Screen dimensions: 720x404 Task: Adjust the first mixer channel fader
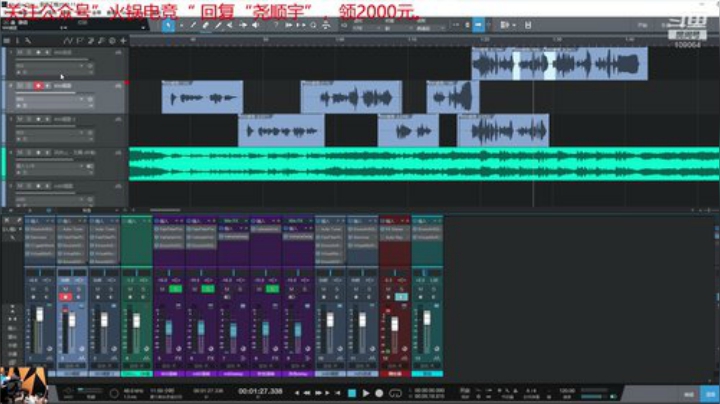[x=39, y=314]
